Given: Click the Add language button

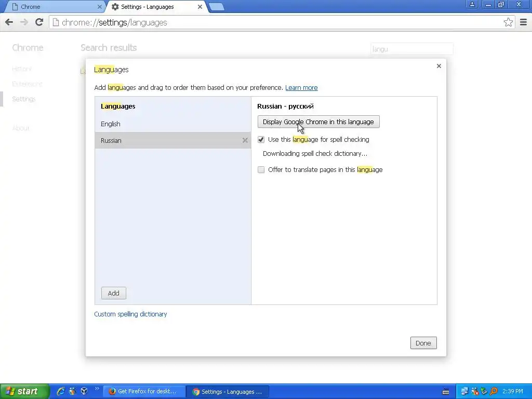Looking at the screenshot, I should tap(114, 293).
